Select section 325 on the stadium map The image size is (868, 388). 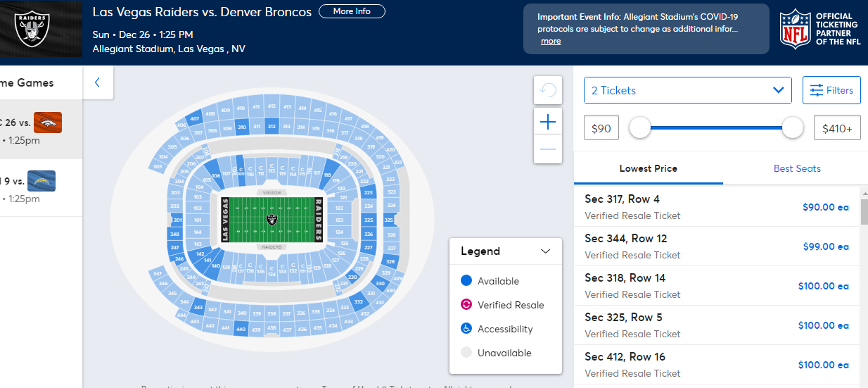coord(389,220)
